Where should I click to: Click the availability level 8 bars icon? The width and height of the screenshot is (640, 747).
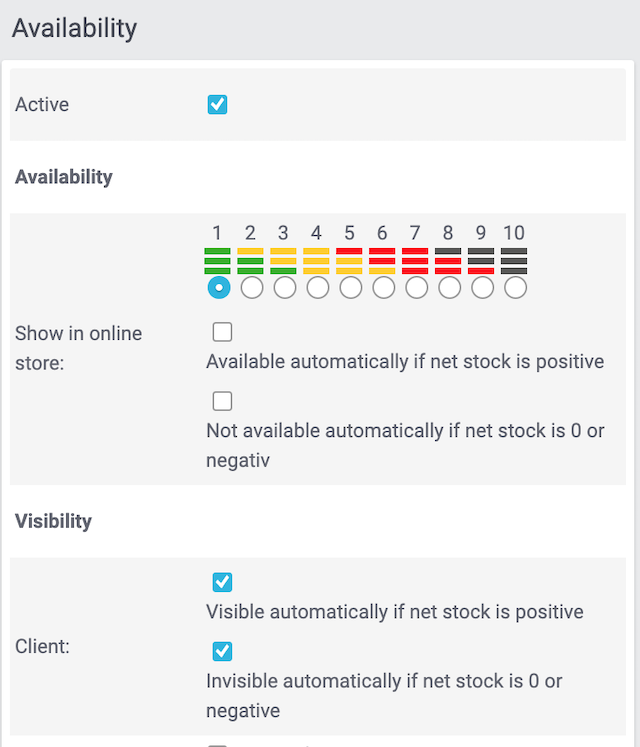pyautogui.click(x=448, y=261)
